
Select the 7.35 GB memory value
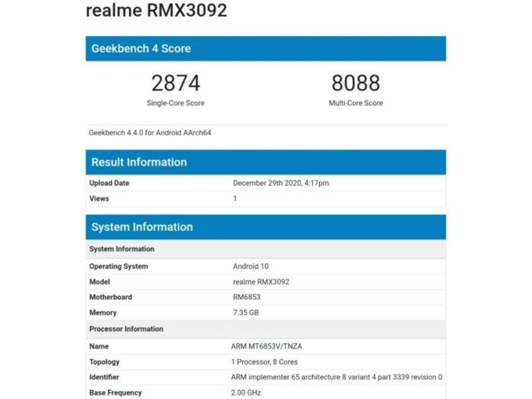tap(246, 313)
